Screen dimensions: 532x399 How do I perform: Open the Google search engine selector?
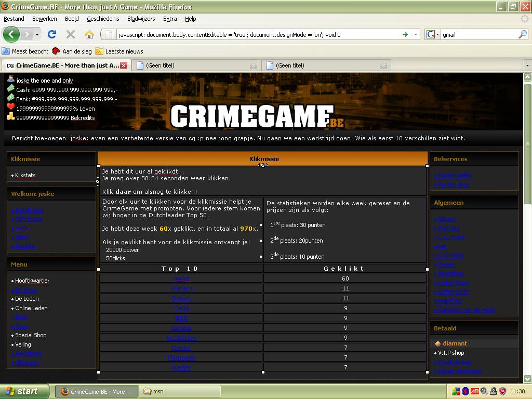432,34
